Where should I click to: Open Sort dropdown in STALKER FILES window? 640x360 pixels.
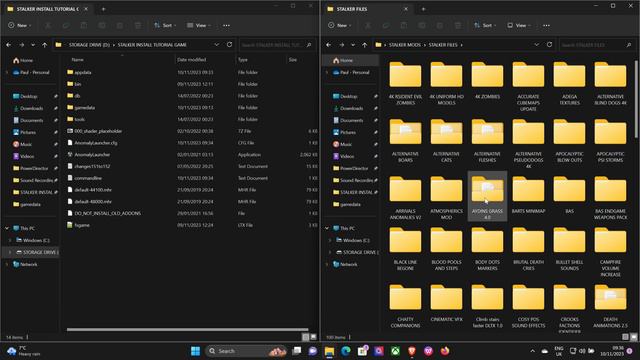485,25
